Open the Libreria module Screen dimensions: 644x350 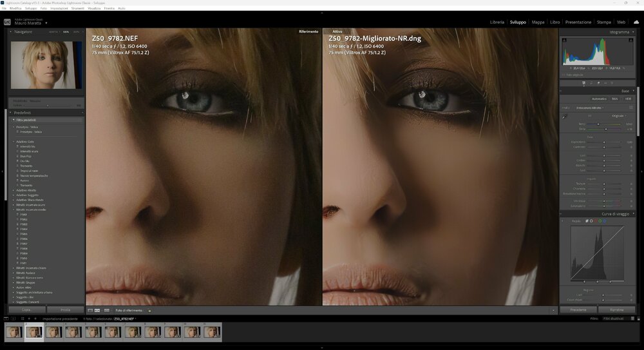point(497,22)
